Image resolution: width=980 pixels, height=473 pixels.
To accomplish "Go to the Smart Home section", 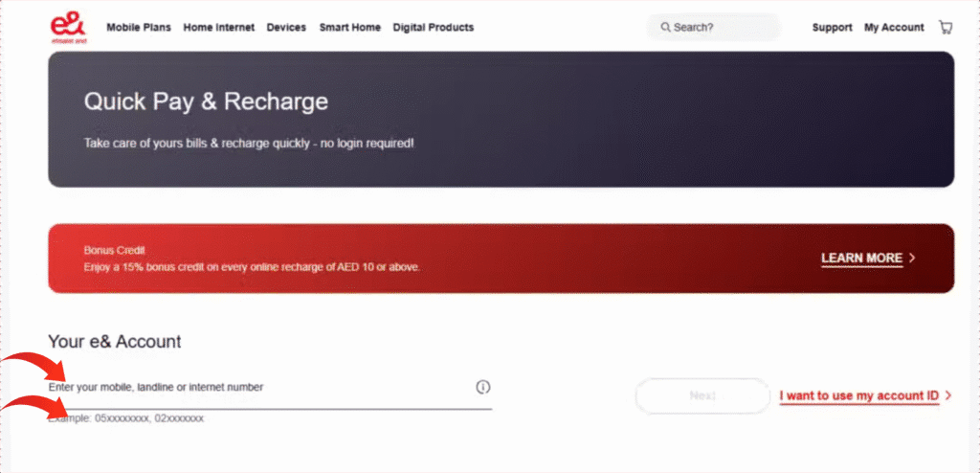I will [349, 28].
